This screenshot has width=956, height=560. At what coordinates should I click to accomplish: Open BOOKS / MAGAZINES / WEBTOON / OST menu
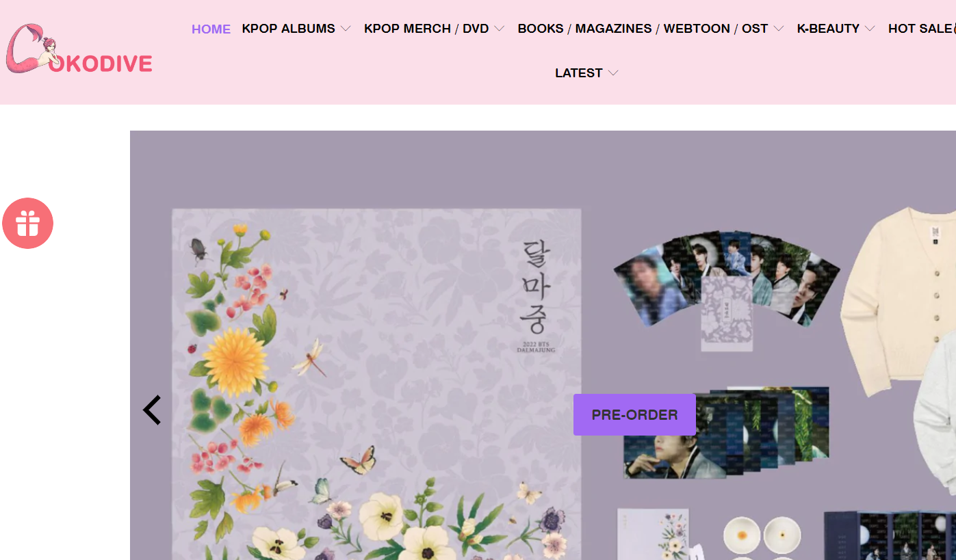643,29
